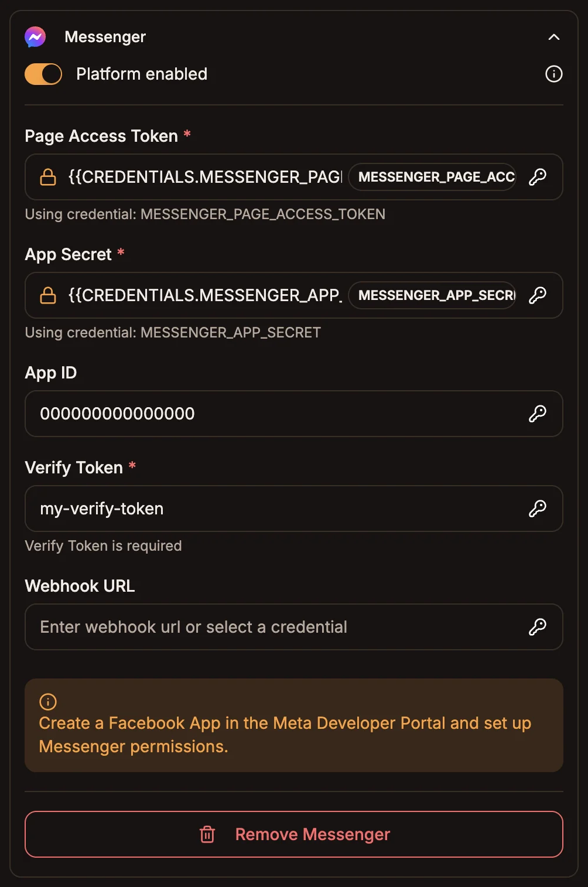
Task: Open credential picker for Webhook URL
Action: 537,627
